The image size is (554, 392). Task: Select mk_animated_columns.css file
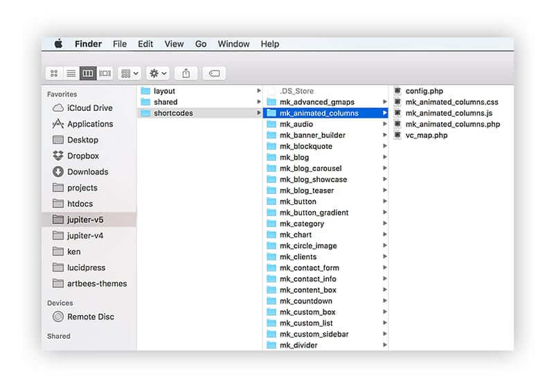452,102
